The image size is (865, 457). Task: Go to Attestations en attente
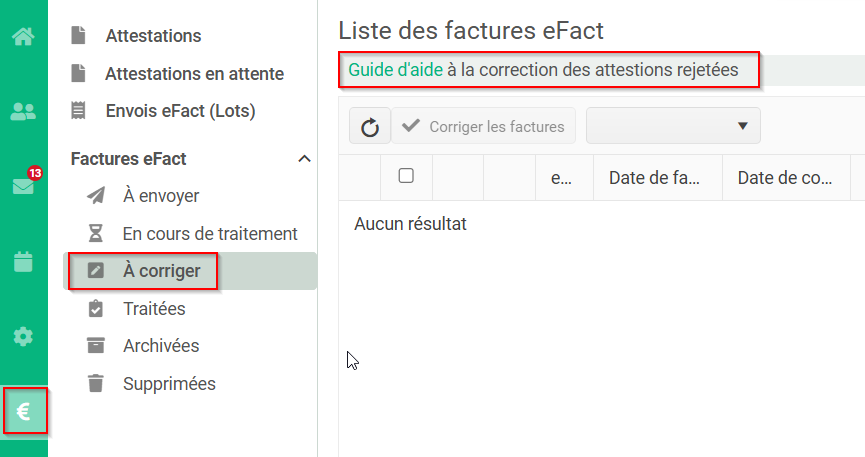point(194,73)
